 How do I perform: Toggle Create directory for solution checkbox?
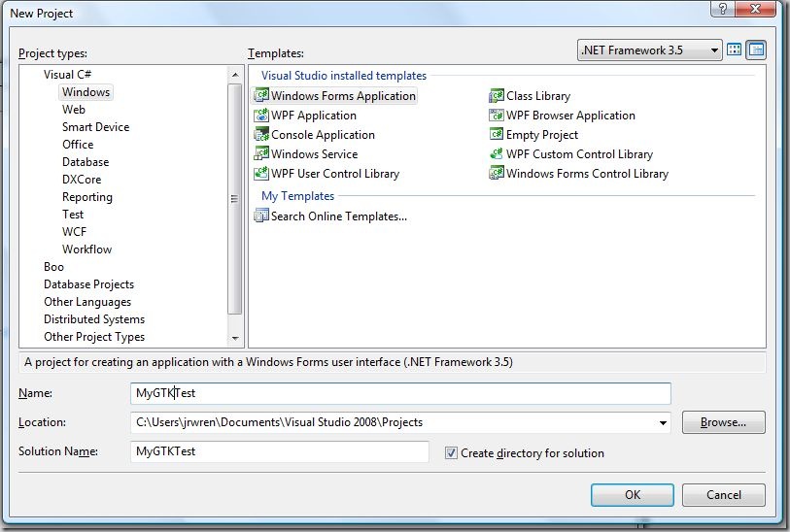[x=451, y=453]
